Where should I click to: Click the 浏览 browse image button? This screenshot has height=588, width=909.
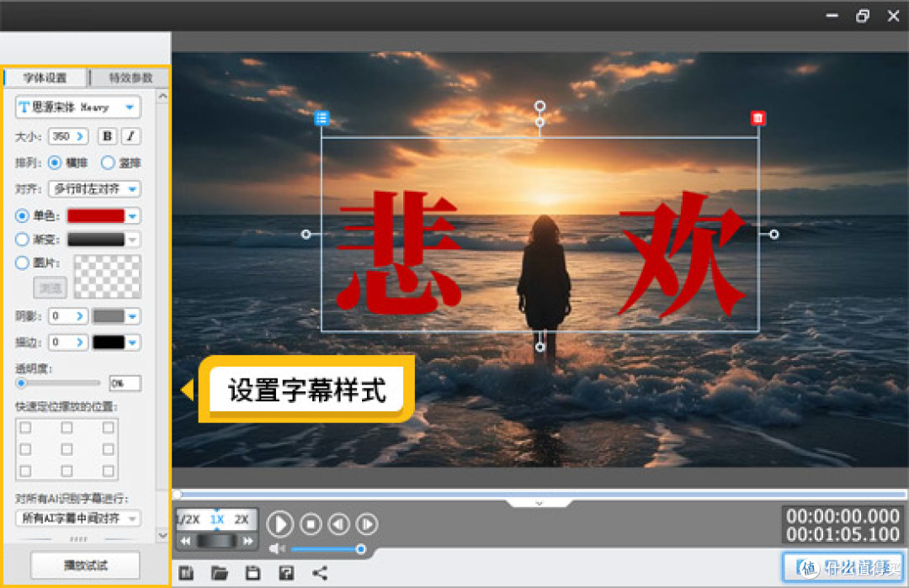(50, 288)
